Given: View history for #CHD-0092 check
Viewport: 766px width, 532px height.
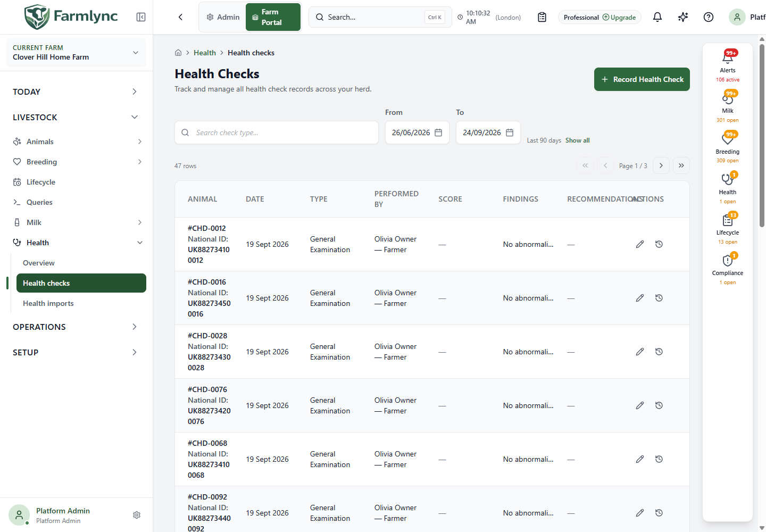Looking at the screenshot, I should tap(659, 513).
